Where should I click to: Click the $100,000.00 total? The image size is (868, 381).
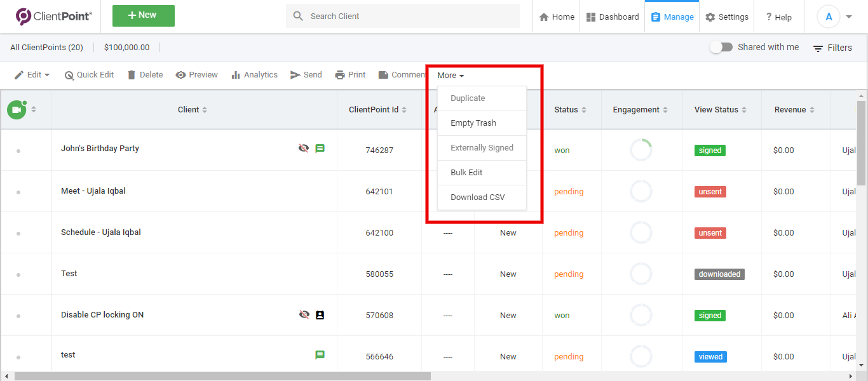127,48
